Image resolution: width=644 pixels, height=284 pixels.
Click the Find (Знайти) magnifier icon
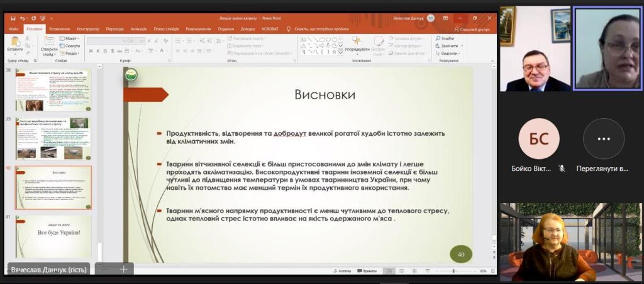point(437,39)
